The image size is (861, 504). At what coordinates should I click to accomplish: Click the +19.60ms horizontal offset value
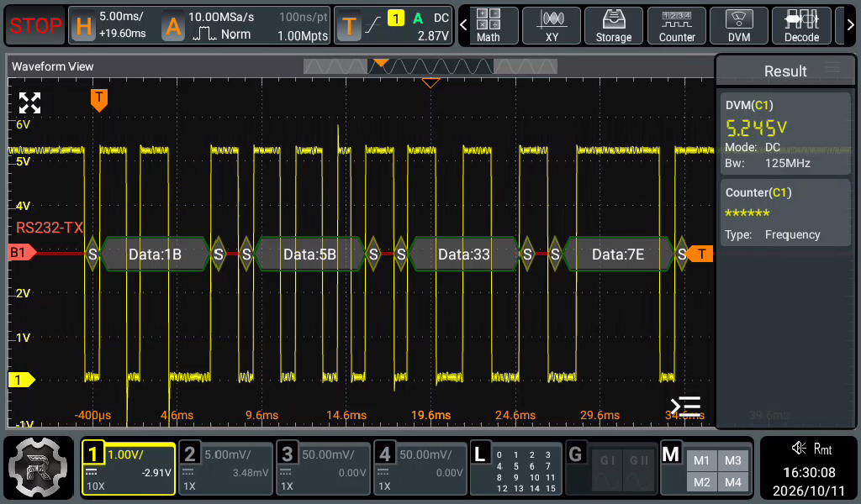click(123, 34)
